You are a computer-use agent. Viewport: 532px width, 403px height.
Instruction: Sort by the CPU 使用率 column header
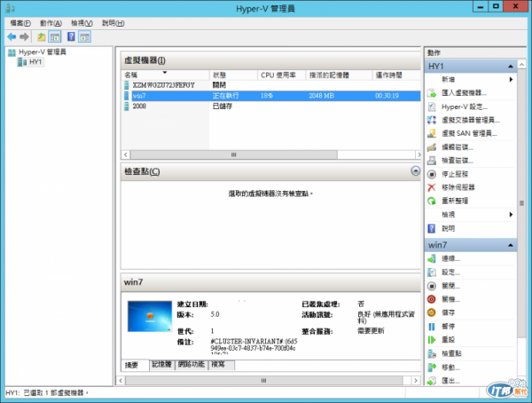click(x=282, y=75)
